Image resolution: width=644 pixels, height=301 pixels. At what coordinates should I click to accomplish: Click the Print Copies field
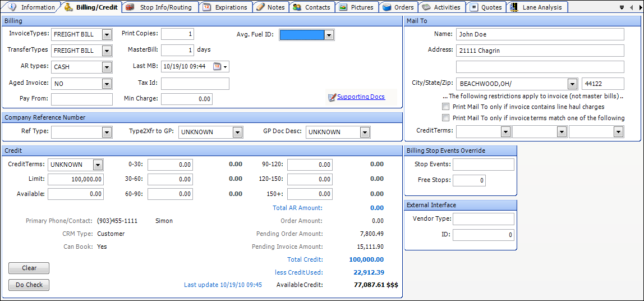[x=177, y=34]
